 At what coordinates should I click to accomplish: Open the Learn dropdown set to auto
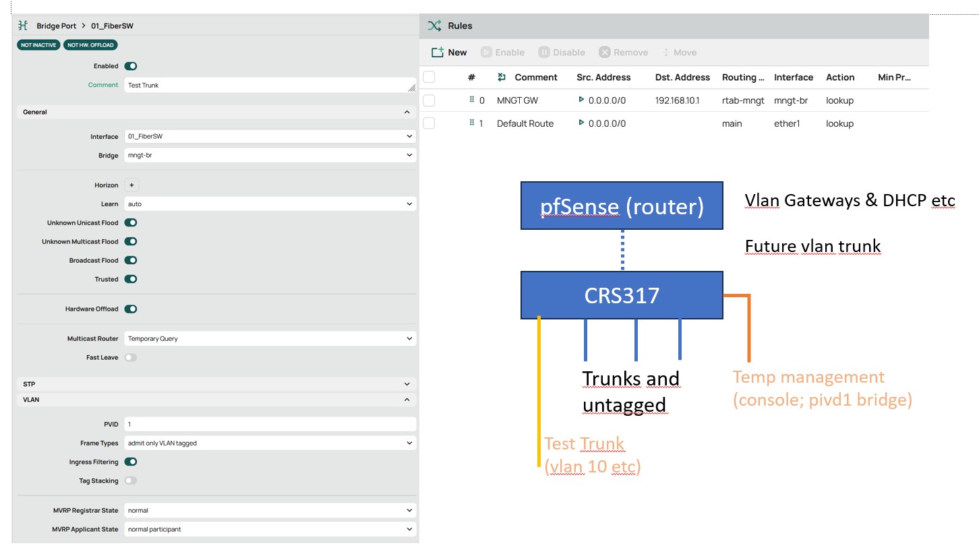point(270,204)
